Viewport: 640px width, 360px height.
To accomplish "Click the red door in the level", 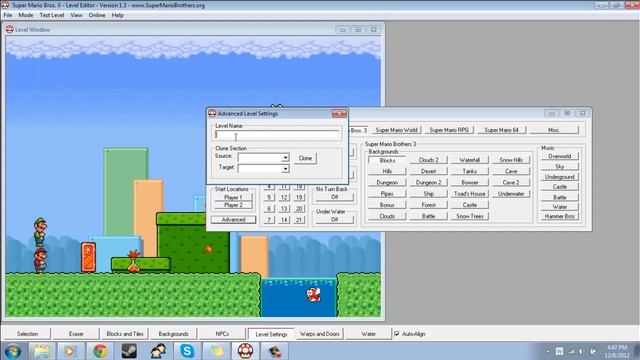I will 88,257.
